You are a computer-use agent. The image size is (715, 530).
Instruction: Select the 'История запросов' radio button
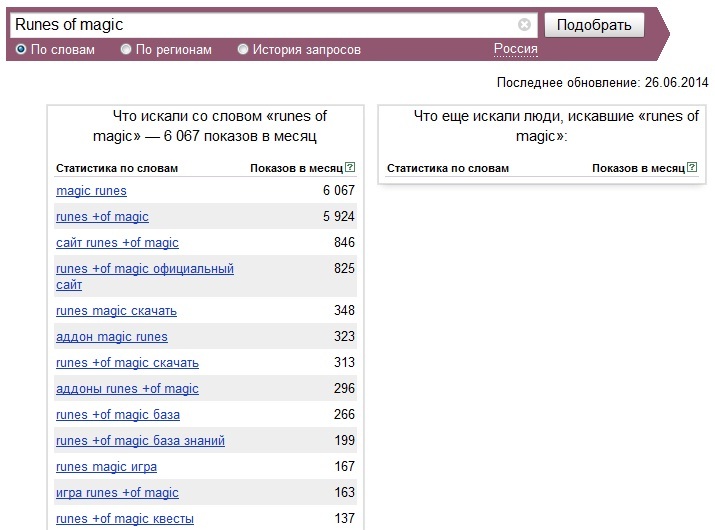pyautogui.click(x=243, y=49)
